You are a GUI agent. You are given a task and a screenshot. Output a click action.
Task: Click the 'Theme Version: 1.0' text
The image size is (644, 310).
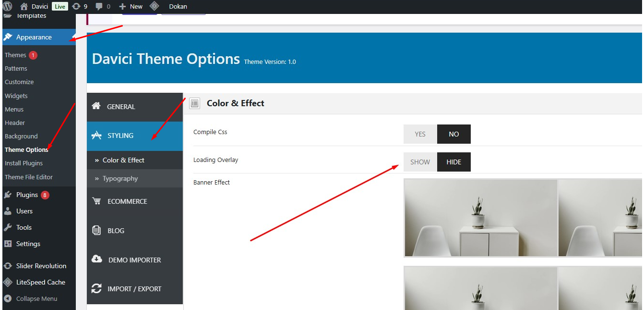pos(270,62)
